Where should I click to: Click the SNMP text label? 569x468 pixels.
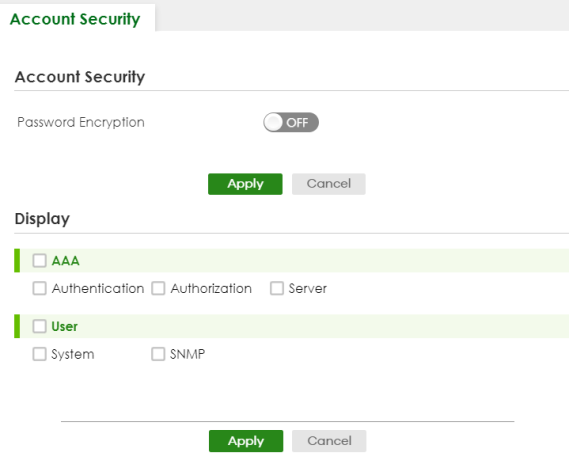188,354
